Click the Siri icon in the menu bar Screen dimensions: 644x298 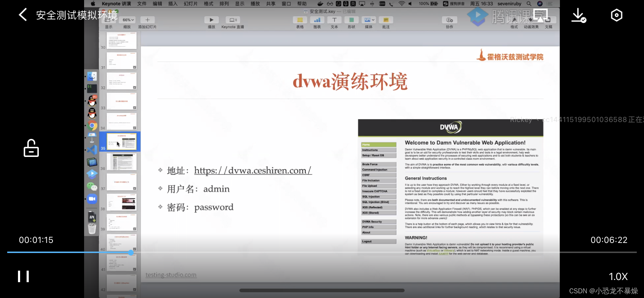(x=540, y=4)
